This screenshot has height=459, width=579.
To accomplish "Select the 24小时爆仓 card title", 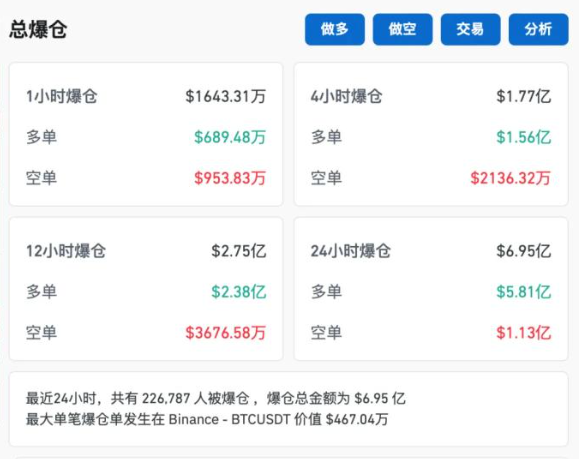I will (x=351, y=251).
